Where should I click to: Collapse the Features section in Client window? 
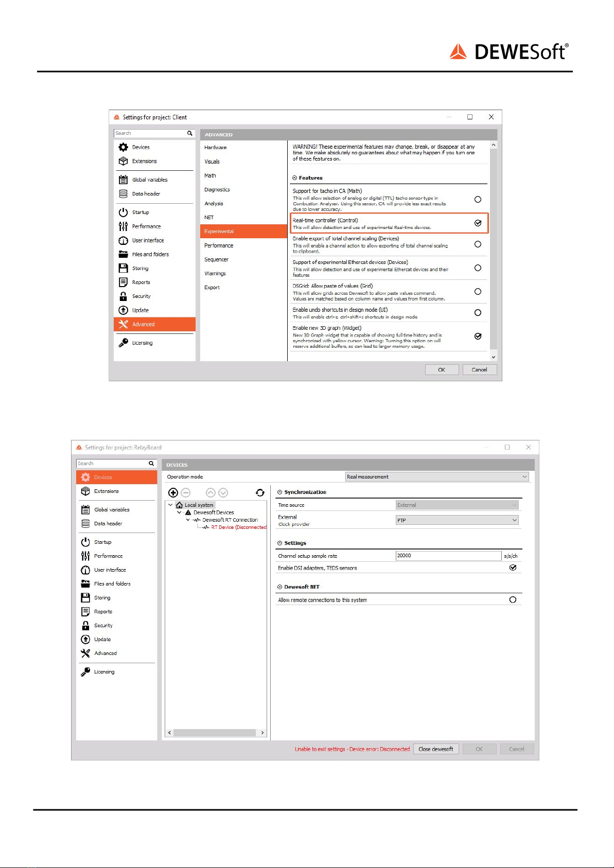point(294,178)
